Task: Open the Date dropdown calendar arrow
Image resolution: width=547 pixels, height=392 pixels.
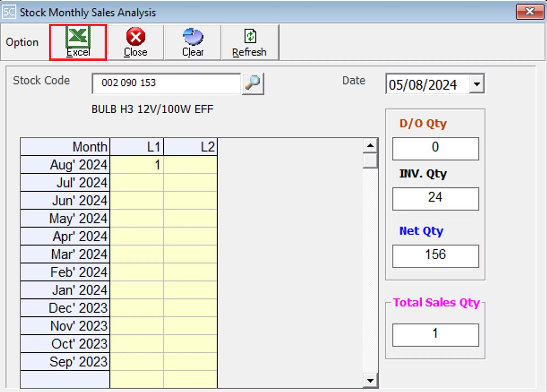Action: (x=477, y=84)
